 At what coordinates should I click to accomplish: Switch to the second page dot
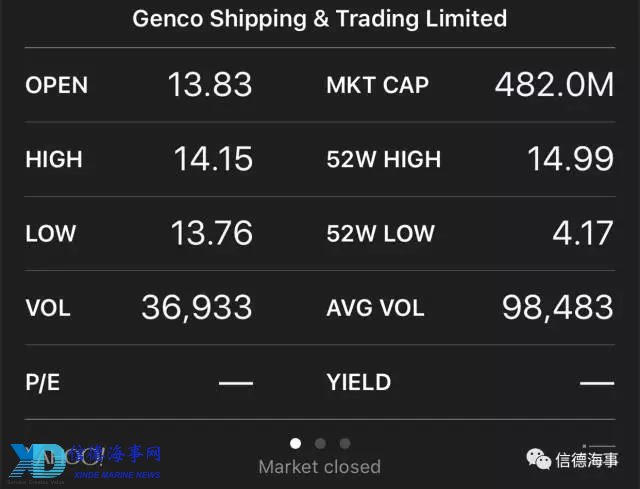click(x=320, y=443)
